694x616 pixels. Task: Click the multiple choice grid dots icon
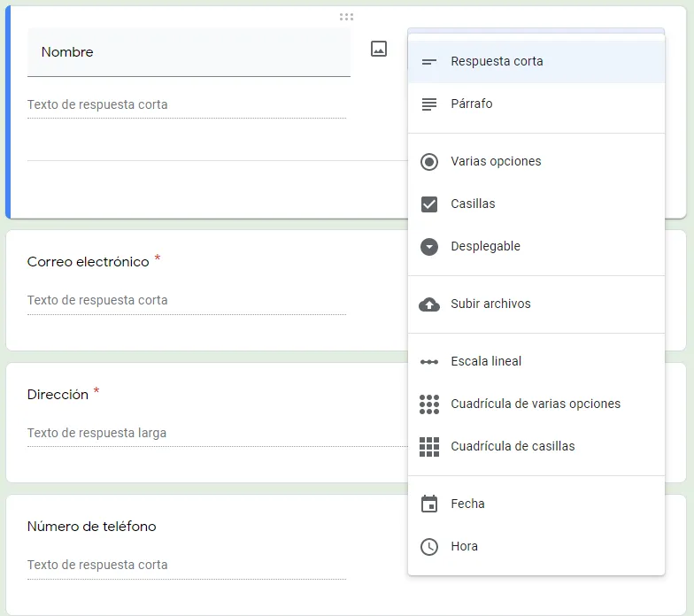[x=428, y=404]
